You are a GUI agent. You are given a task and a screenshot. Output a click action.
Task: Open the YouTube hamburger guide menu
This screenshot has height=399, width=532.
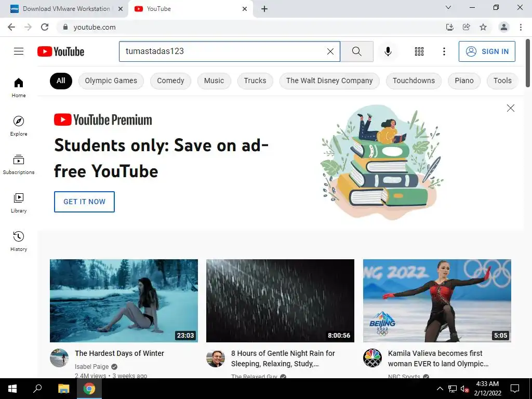(19, 51)
